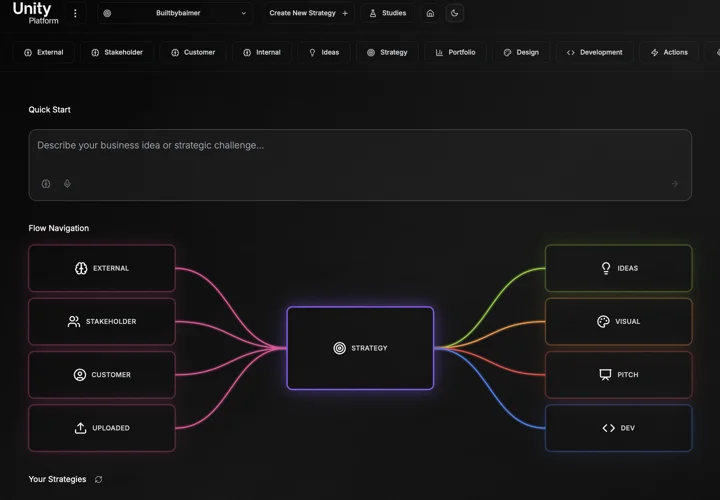Switch to the Internal tab

click(262, 52)
